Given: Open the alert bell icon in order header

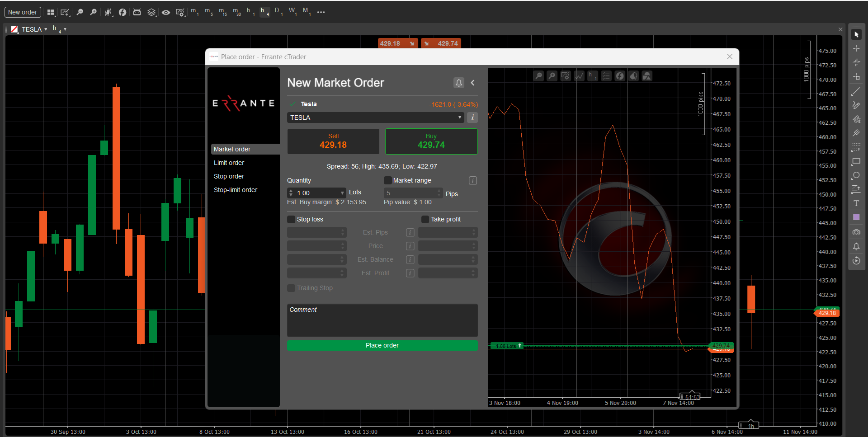Looking at the screenshot, I should (459, 83).
